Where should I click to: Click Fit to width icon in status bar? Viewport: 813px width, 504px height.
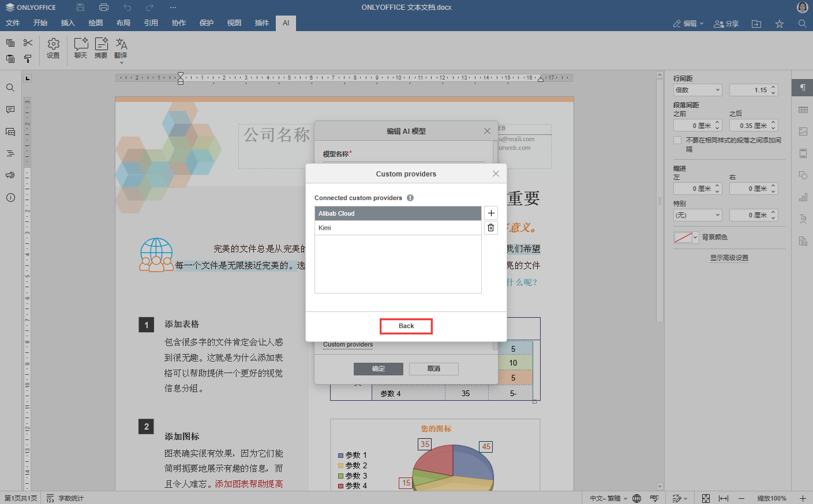(x=724, y=498)
